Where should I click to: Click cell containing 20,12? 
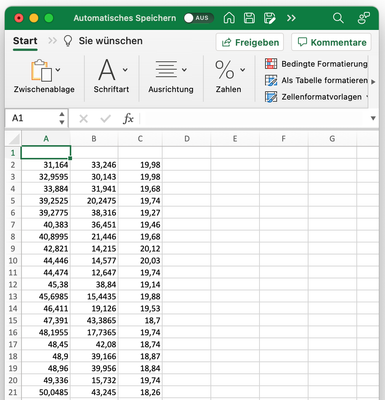pos(140,249)
